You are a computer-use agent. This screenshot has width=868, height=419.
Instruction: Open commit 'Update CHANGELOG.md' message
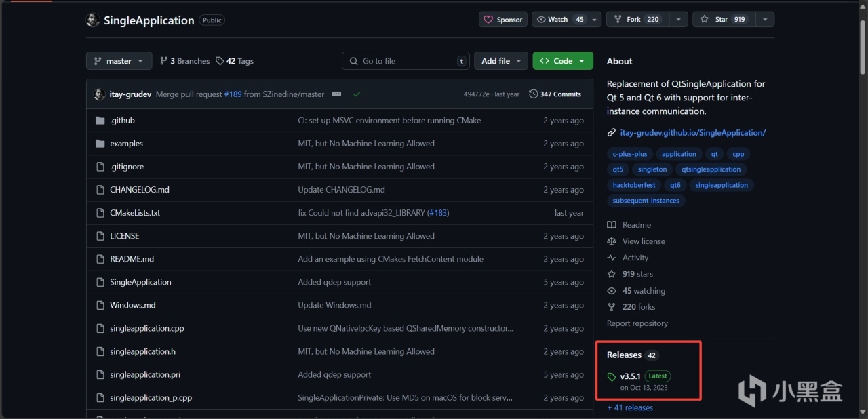pyautogui.click(x=341, y=190)
